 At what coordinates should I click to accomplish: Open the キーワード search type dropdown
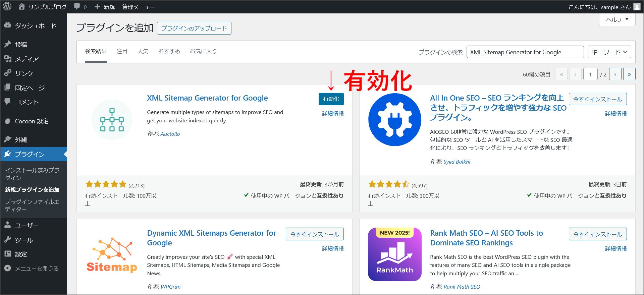coord(609,52)
